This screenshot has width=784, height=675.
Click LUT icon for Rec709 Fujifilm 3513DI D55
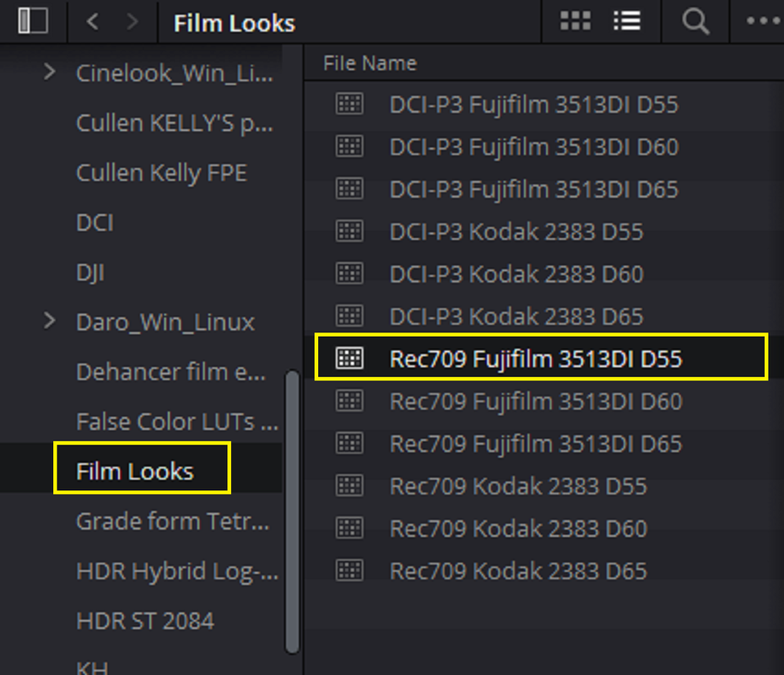pos(349,359)
